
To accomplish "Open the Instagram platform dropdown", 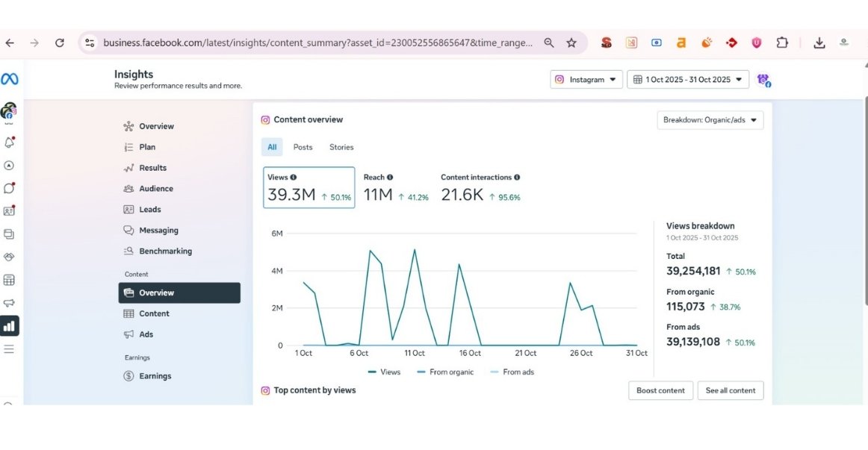I will [586, 80].
